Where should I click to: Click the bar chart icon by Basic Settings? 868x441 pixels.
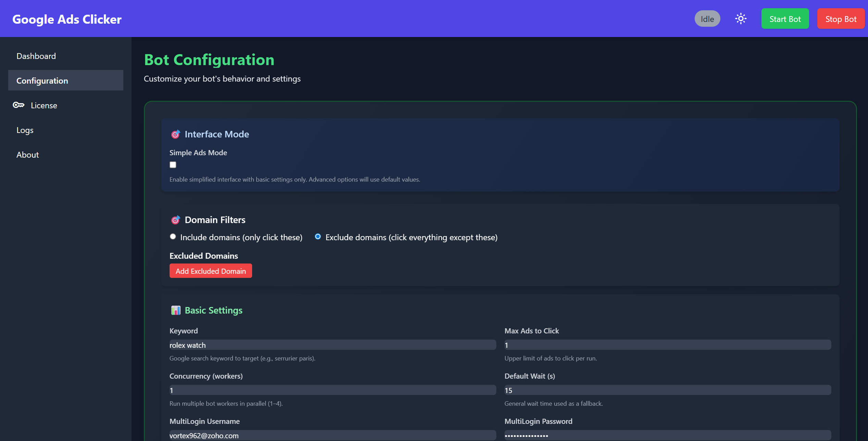point(176,310)
